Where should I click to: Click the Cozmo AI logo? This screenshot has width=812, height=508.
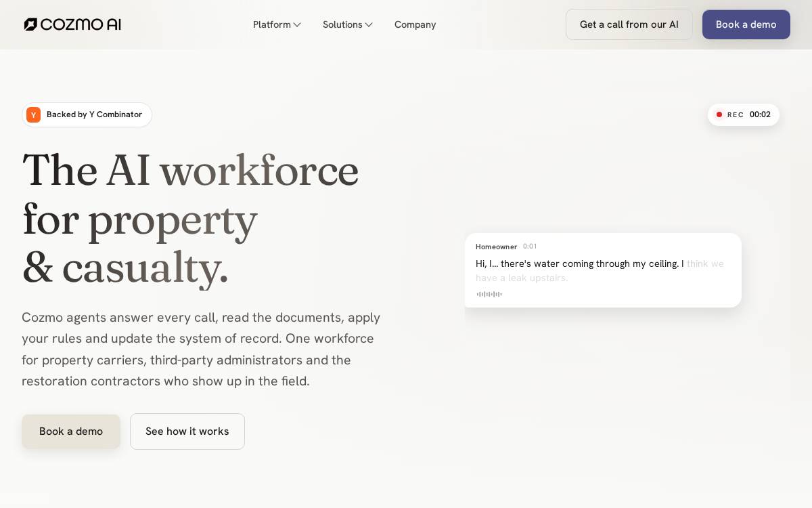(72, 24)
